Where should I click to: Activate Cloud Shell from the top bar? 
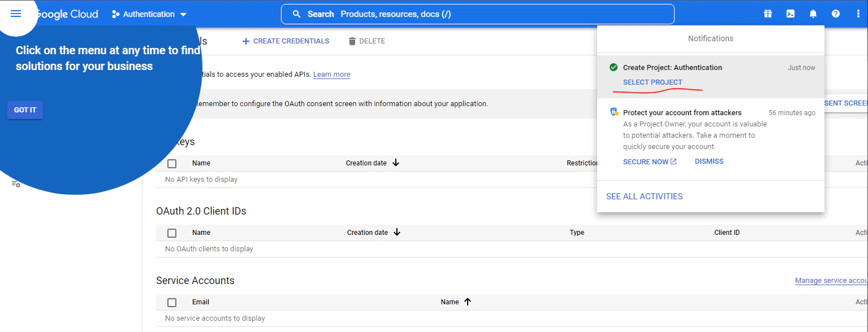(790, 14)
